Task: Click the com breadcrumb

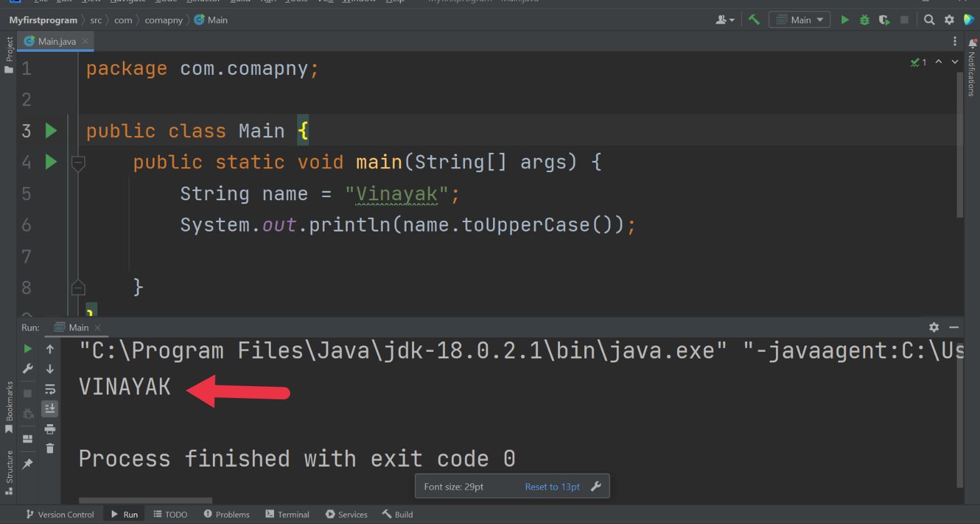Action: [123, 20]
